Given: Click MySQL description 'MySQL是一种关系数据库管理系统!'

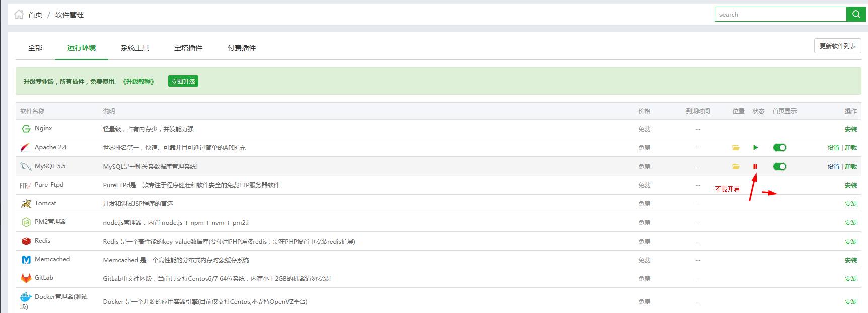Looking at the screenshot, I should click(x=151, y=167).
